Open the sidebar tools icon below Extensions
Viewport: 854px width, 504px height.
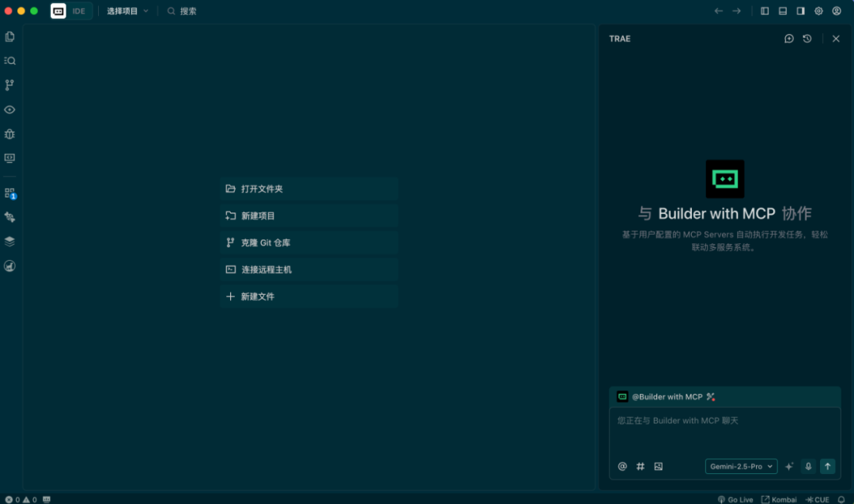coord(9,217)
